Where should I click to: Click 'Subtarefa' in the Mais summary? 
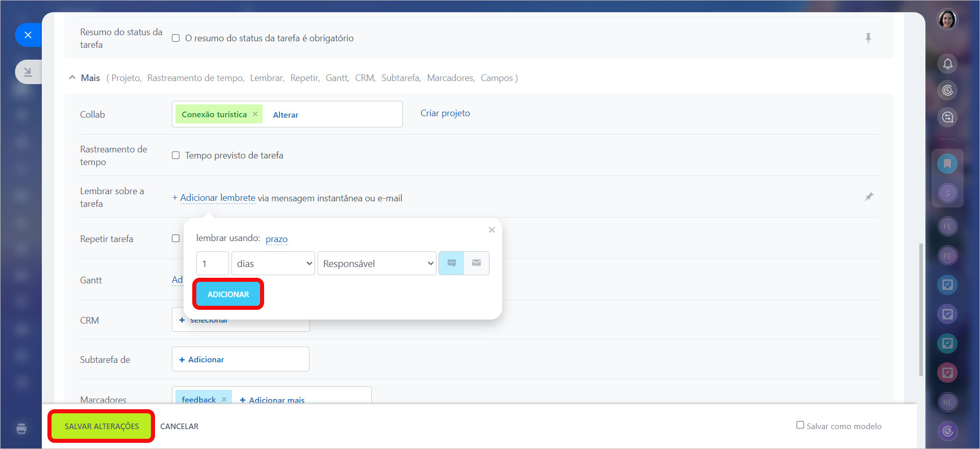400,78
